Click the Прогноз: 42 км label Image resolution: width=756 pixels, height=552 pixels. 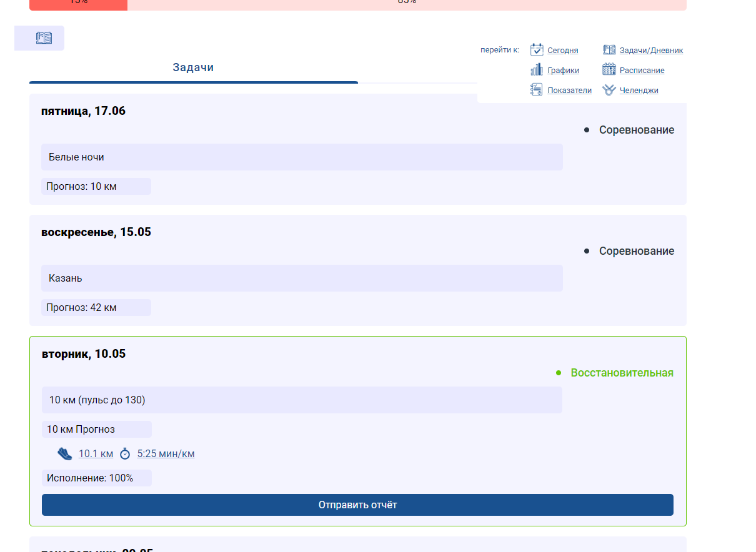click(96, 308)
